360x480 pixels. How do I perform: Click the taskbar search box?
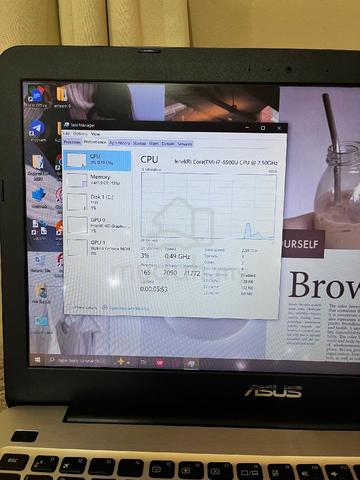pyautogui.click(x=77, y=360)
